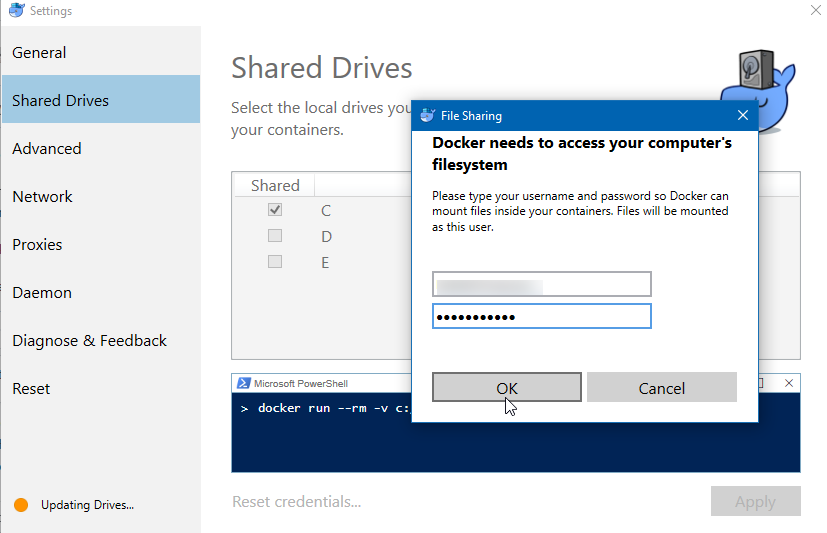Focus the username input field
Screen dimensions: 827x533
[x=542, y=284]
